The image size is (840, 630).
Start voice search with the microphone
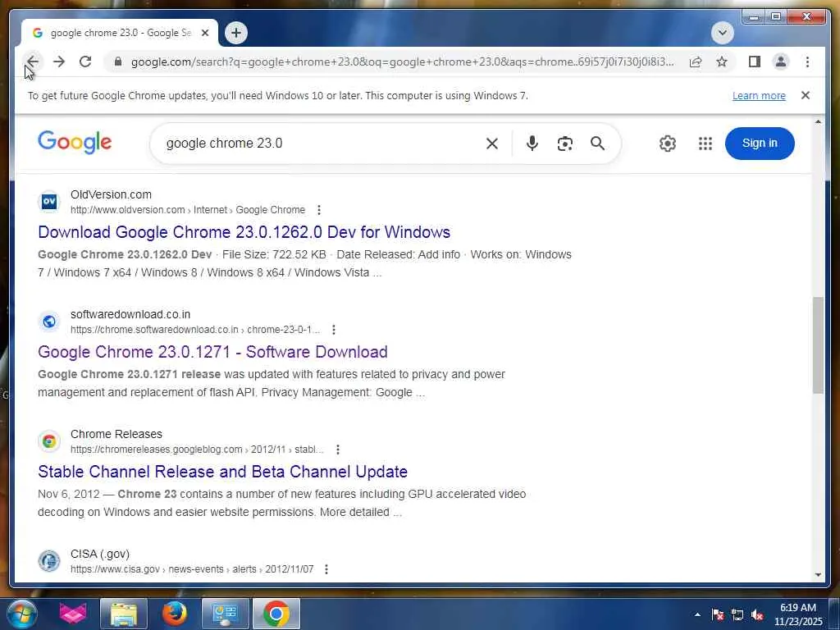coord(532,143)
